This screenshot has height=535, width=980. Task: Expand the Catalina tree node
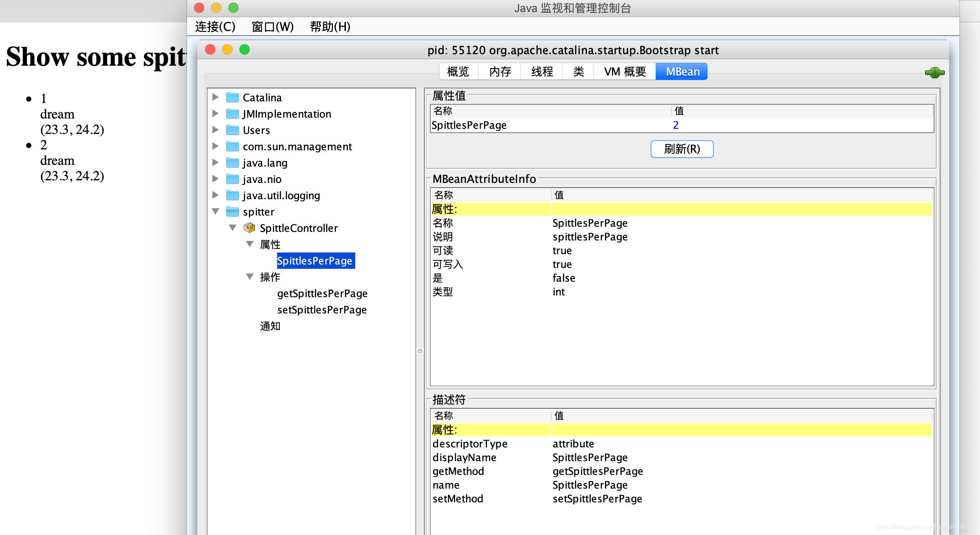pos(215,97)
